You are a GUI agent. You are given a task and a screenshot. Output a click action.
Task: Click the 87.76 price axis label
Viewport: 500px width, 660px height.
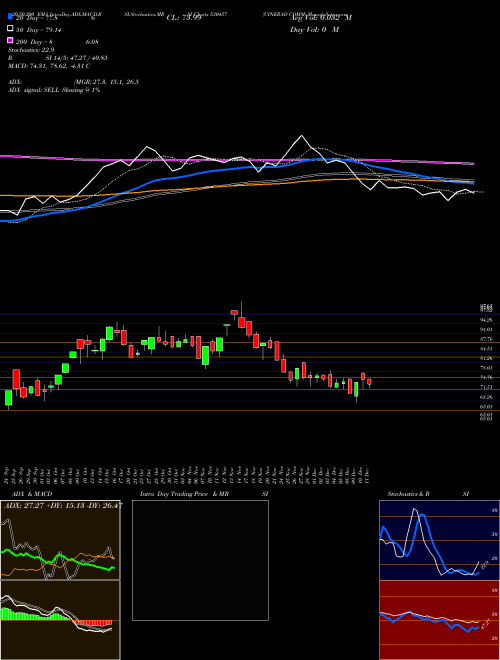pyautogui.click(x=486, y=339)
